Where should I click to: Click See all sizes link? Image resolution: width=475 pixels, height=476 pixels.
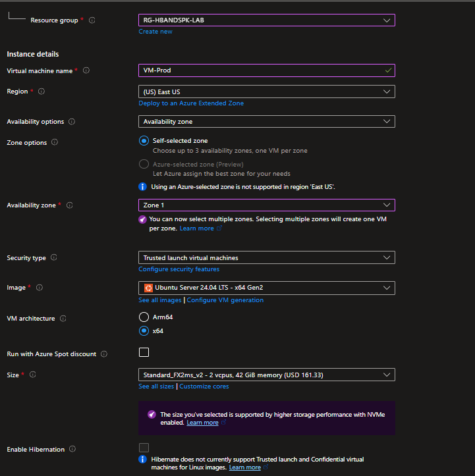pos(156,386)
